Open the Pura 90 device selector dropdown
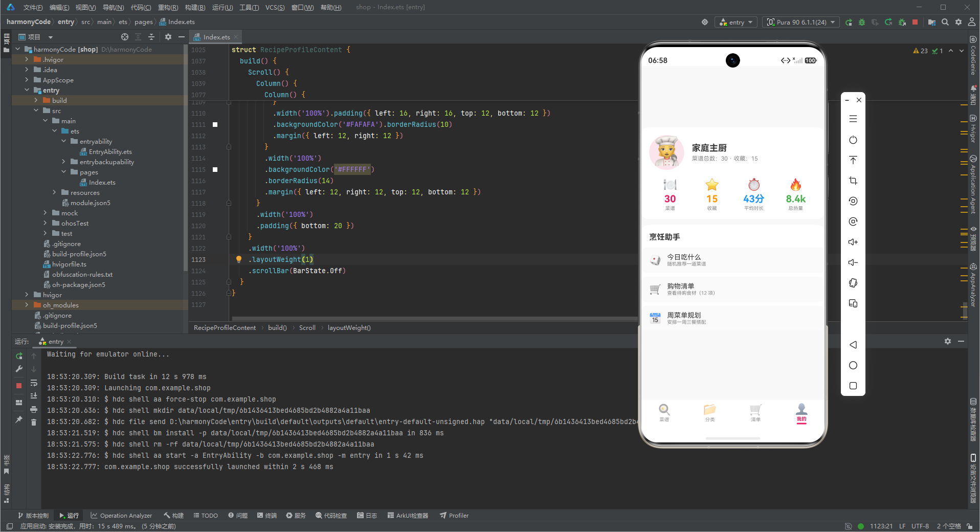 coord(800,22)
